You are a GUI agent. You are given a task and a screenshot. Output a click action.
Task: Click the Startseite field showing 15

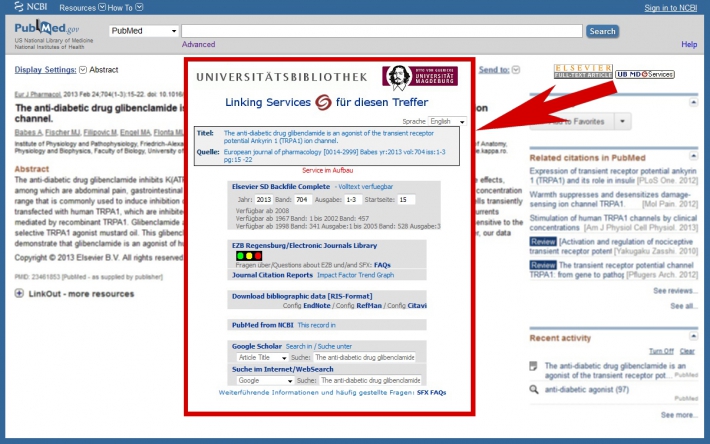[406, 200]
